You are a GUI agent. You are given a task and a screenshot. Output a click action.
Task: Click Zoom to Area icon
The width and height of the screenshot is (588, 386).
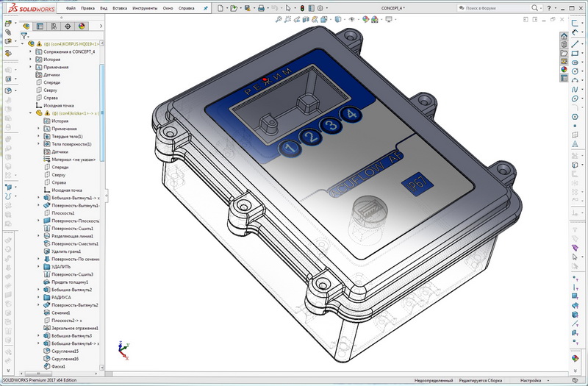pyautogui.click(x=287, y=20)
